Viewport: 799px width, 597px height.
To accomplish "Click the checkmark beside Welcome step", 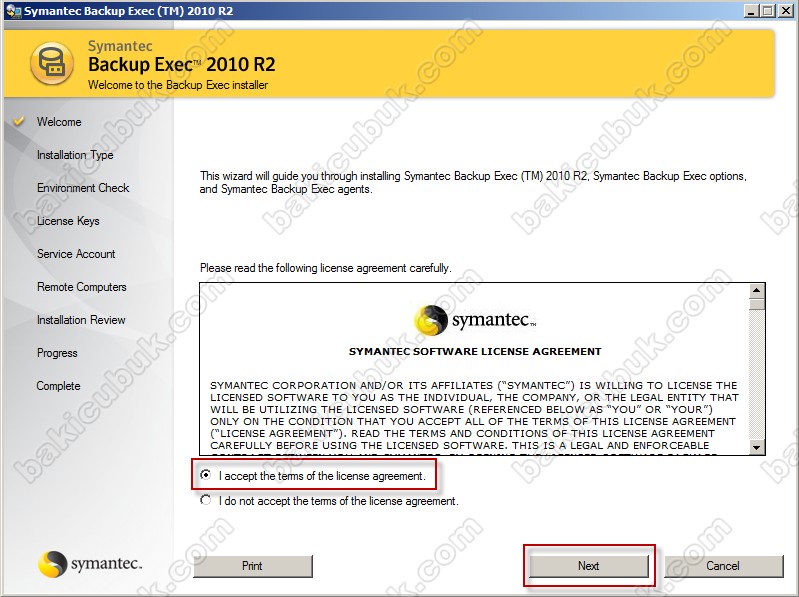I will pyautogui.click(x=19, y=121).
